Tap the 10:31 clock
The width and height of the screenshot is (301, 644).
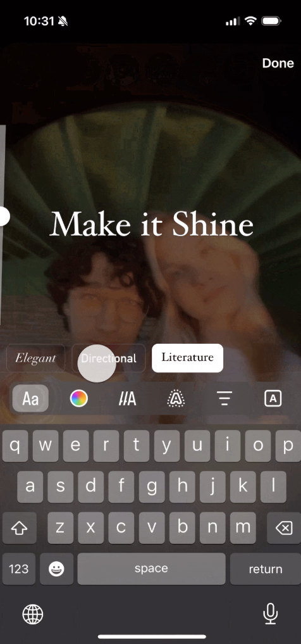(x=39, y=22)
